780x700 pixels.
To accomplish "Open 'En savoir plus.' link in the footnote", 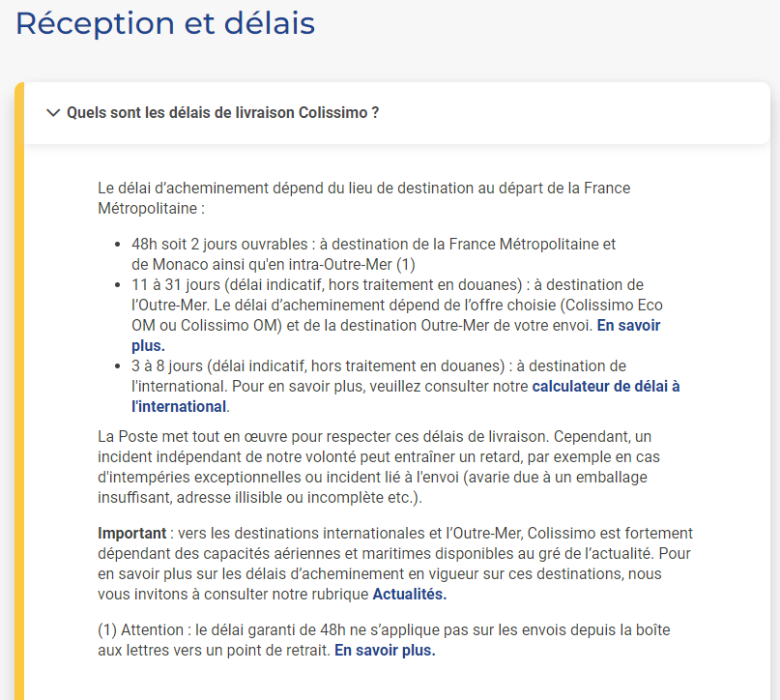I will coord(385,651).
